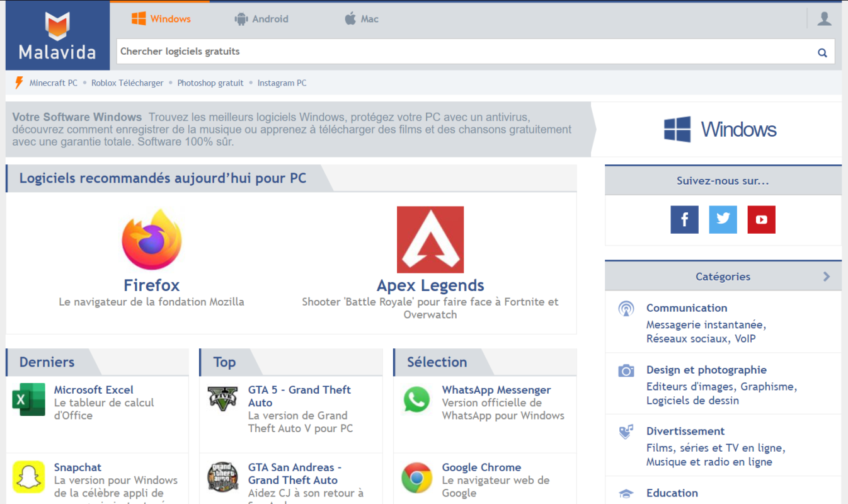
Task: Open the Communication category link
Action: 687,308
